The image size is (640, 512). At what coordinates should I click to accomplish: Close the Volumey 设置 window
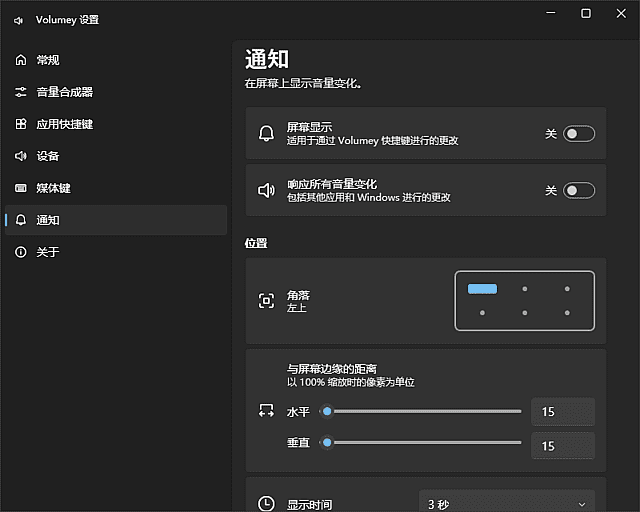[621, 13]
